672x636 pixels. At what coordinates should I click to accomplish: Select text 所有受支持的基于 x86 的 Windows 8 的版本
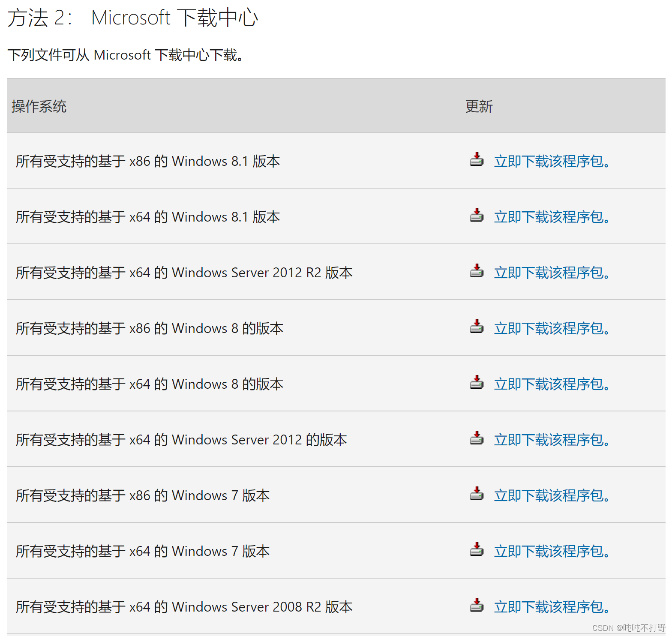150,328
